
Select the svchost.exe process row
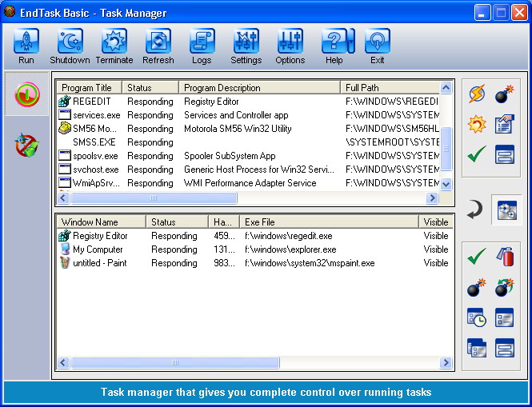click(x=248, y=170)
